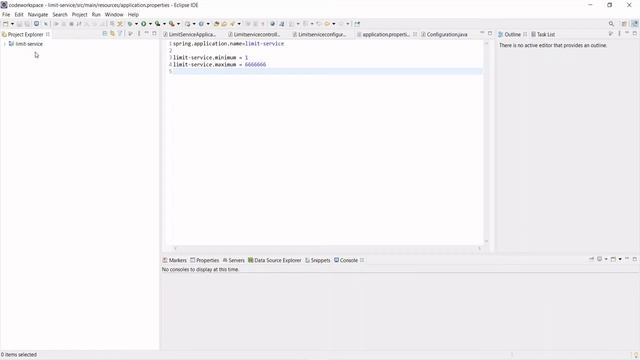Open the Navigate menu
640x360 pixels.
pos(38,14)
